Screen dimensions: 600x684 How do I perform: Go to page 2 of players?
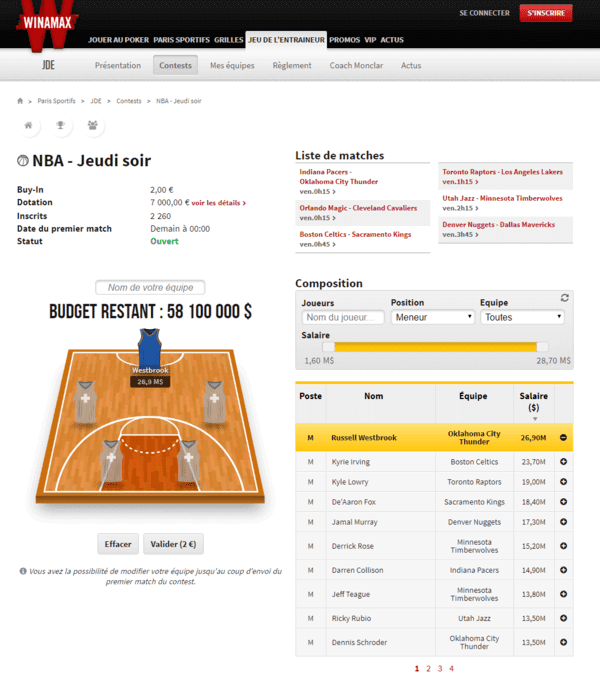[x=429, y=668]
